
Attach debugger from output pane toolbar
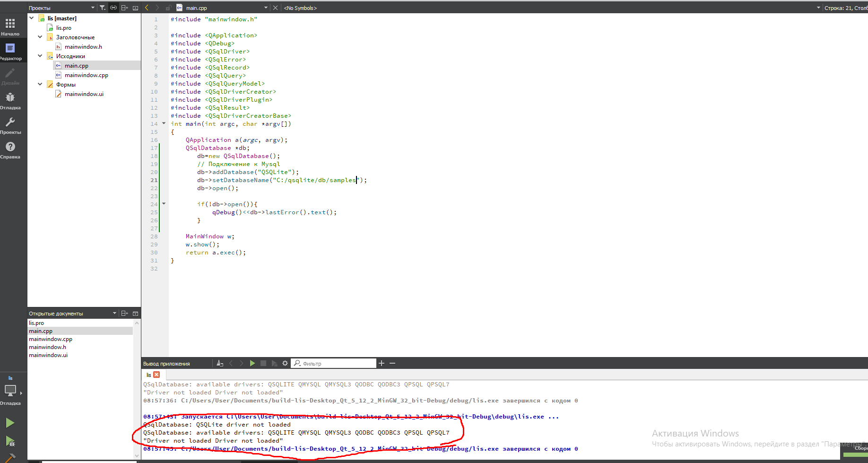274,363
